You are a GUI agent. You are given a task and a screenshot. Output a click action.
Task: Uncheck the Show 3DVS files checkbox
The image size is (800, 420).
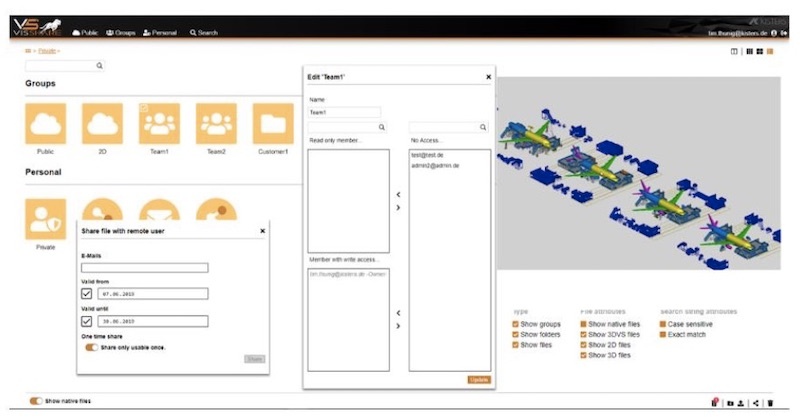coord(583,335)
